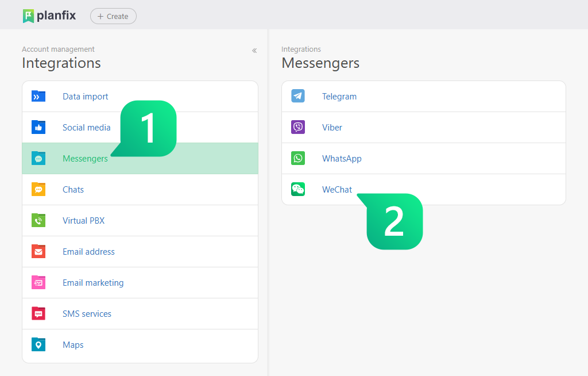Click the Social media thumbs-up icon
Screen dimensions: 588x376
pyautogui.click(x=38, y=127)
